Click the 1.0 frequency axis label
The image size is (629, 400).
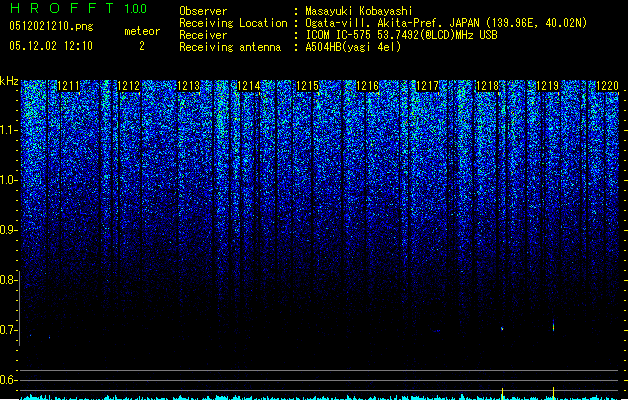8,180
